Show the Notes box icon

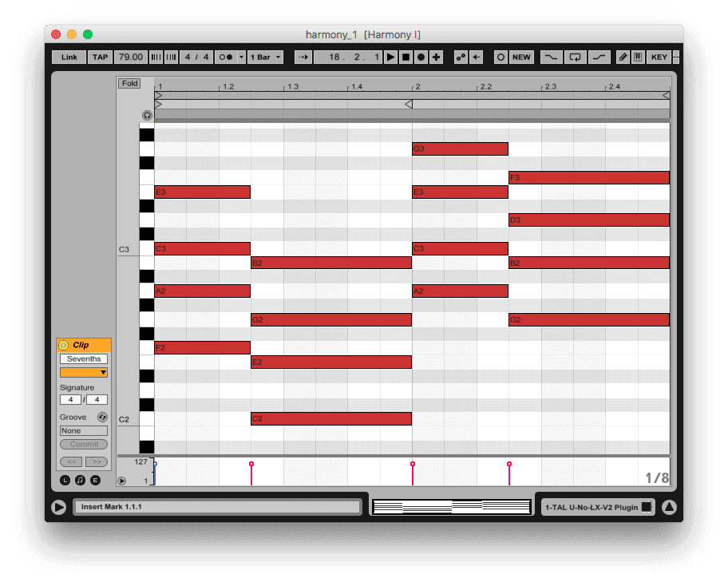point(80,480)
